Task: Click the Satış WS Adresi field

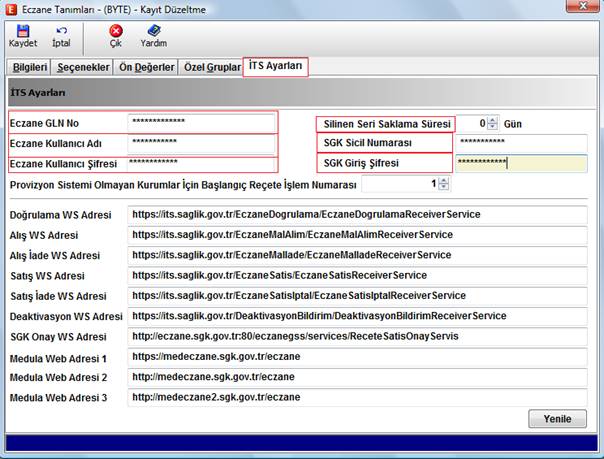Action: (357, 275)
